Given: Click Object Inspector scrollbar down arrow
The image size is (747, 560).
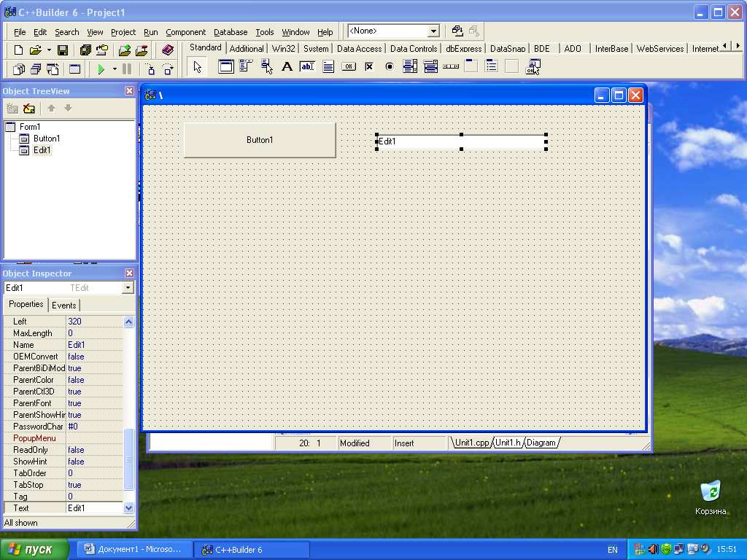Looking at the screenshot, I should tap(128, 508).
